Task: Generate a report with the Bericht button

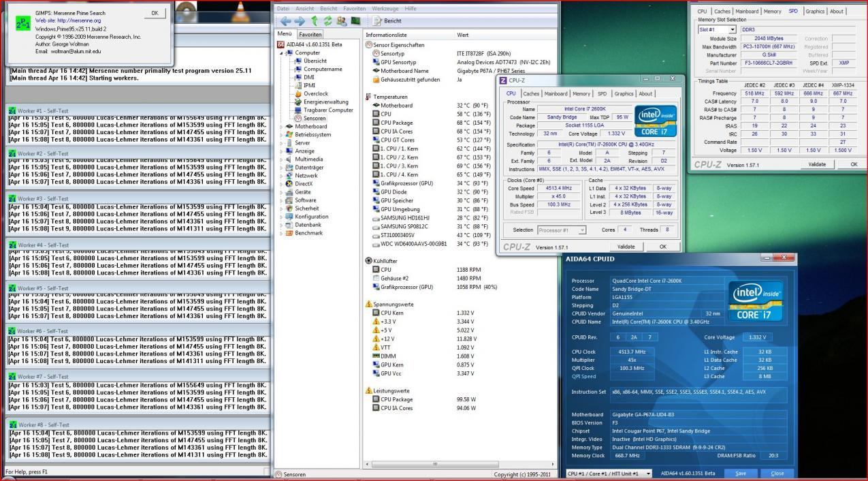Action: click(387, 21)
